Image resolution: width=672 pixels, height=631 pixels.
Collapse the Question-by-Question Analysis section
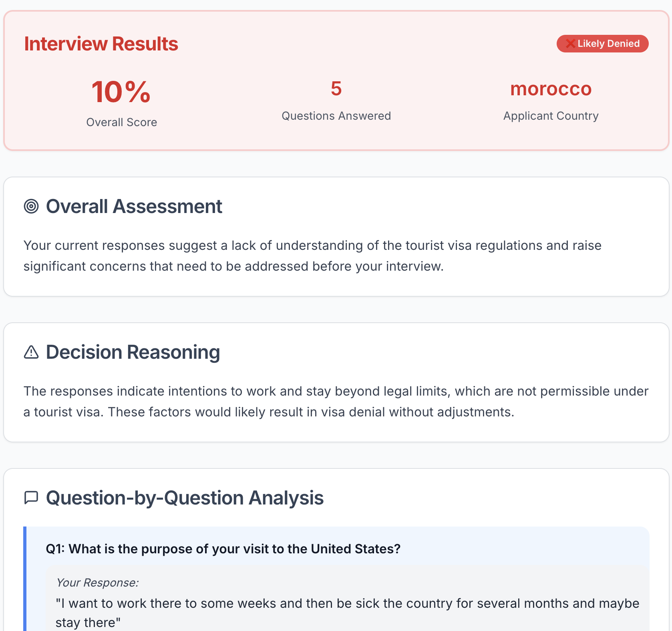185,498
